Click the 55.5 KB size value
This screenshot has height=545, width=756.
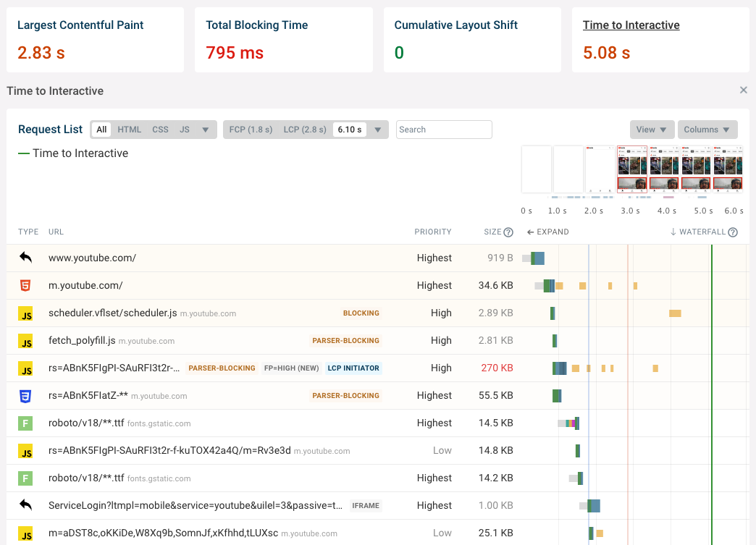(495, 395)
